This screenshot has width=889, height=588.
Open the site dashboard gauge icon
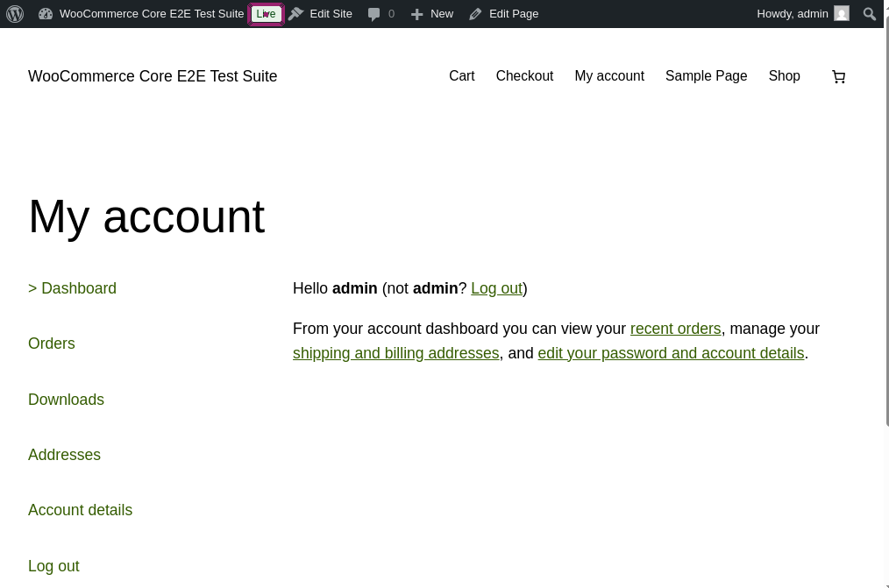coord(46,14)
